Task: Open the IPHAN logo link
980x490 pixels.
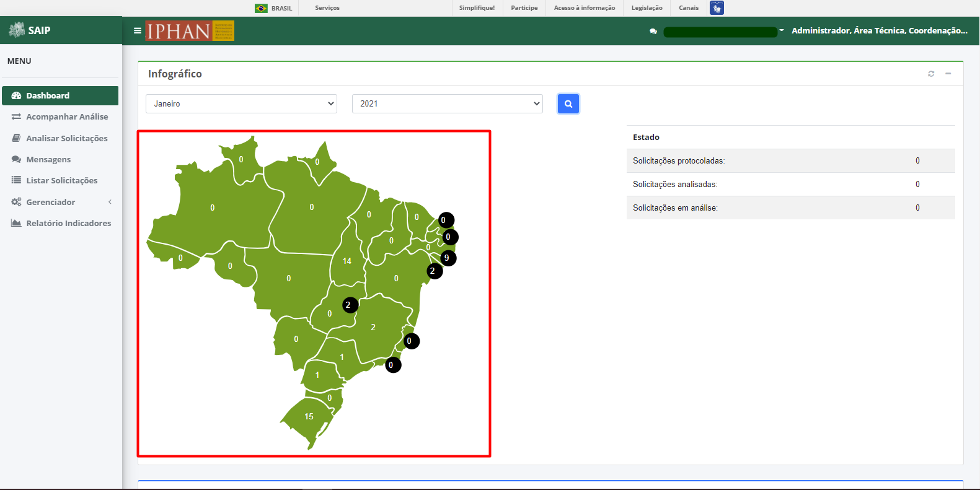Action: point(190,30)
